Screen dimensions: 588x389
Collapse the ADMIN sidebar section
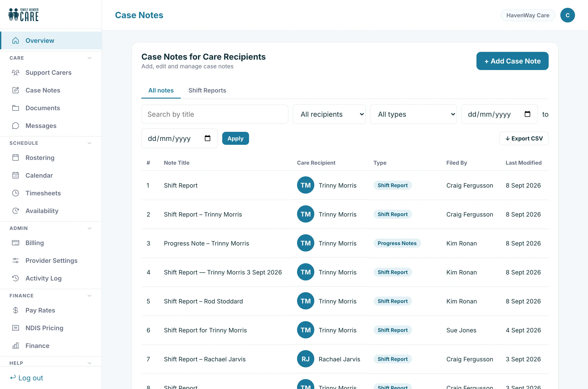89,228
